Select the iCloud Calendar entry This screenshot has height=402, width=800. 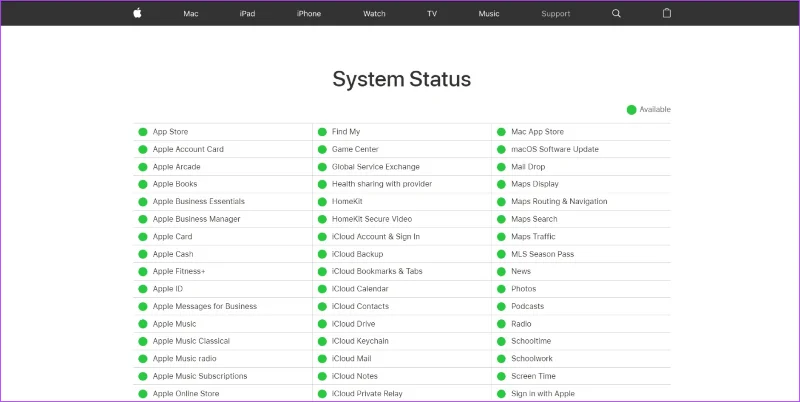360,289
